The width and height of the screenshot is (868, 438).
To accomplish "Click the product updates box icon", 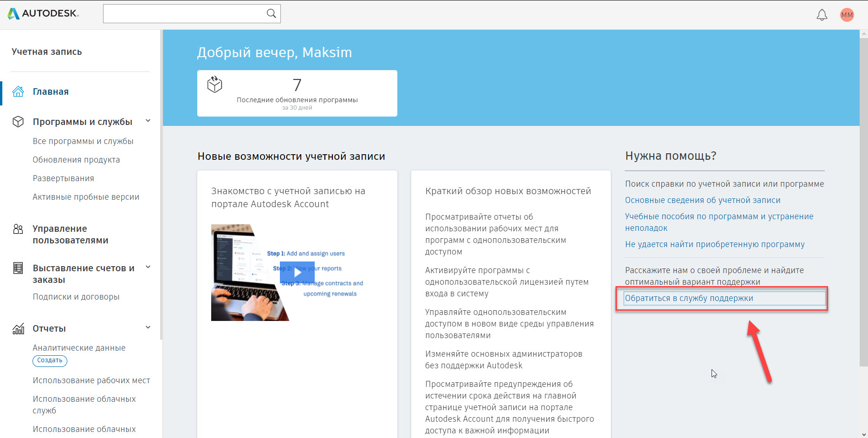I will coord(214,84).
